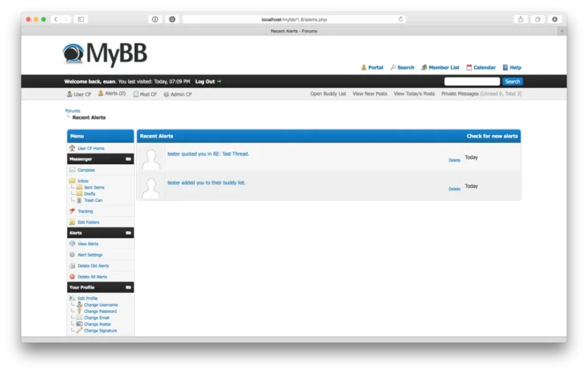Image resolution: width=588 pixels, height=373 pixels.
Task: Open Edit Folders via its folder icon
Action: coord(71,222)
